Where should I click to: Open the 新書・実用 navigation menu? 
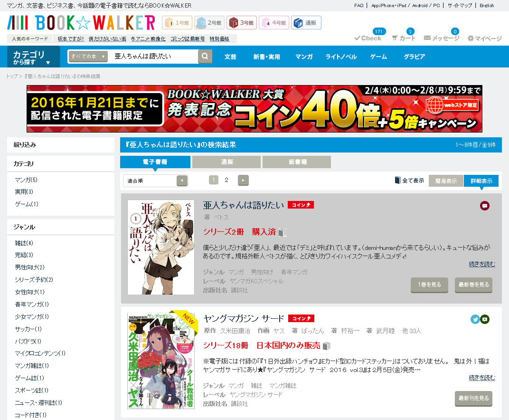(266, 57)
